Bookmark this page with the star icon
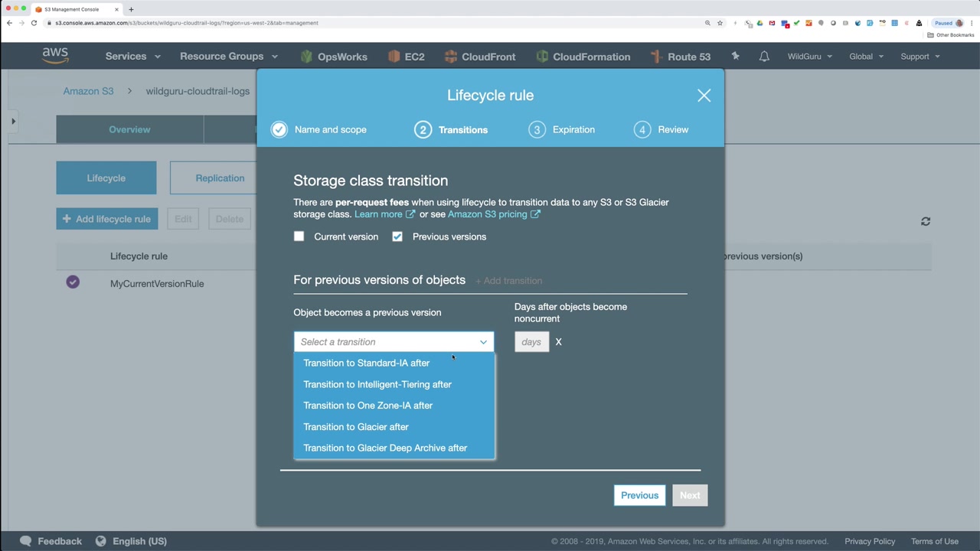The image size is (980, 551). [720, 23]
